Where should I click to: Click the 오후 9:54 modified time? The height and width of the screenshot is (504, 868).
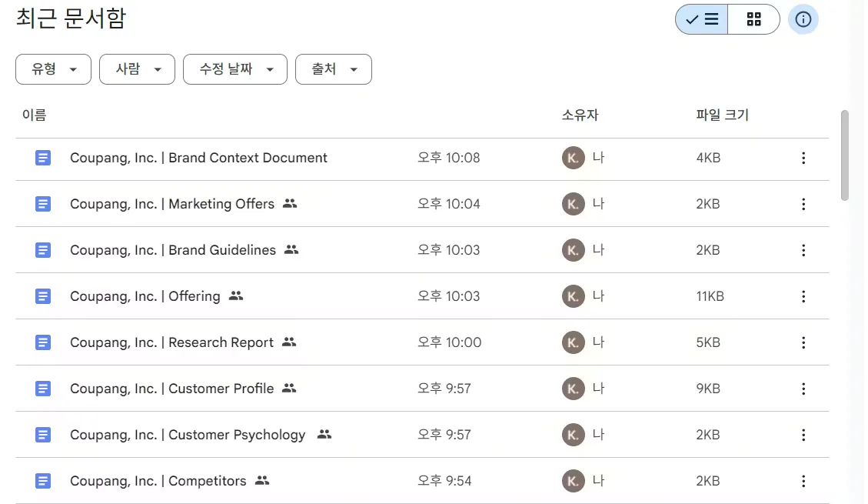click(x=444, y=481)
